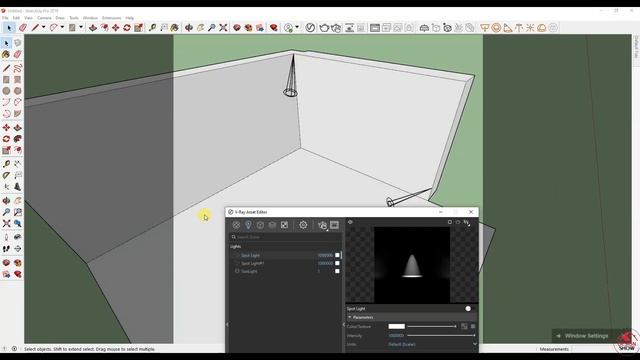Click Spot Light color swatch in list

[x=337, y=255]
